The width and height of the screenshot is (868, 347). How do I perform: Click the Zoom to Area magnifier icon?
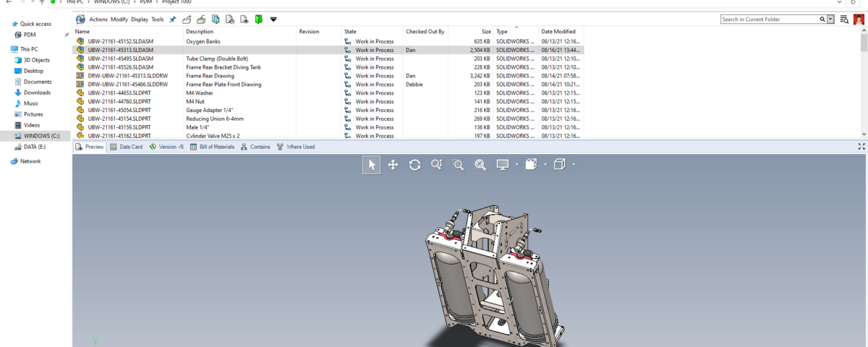tap(458, 165)
